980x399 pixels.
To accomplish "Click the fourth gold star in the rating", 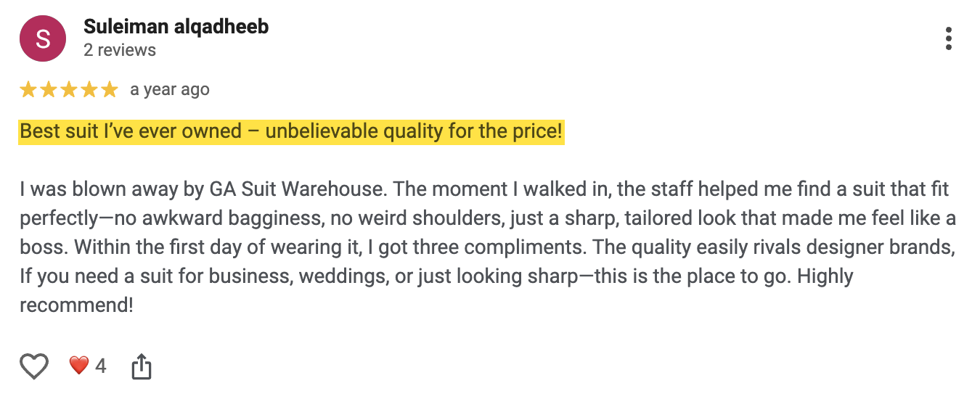I will click(x=89, y=90).
